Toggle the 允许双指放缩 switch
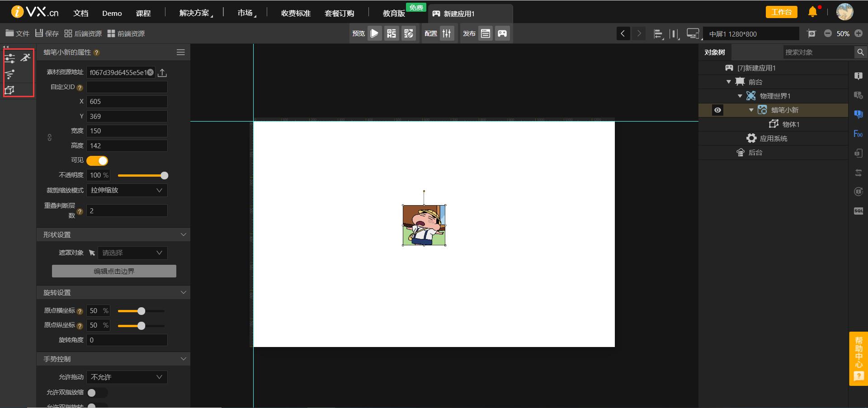 pos(97,393)
